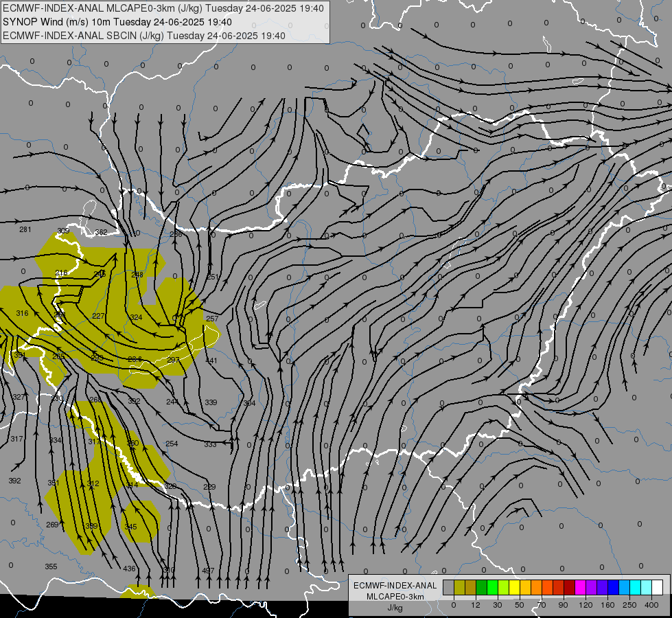The width and height of the screenshot is (672, 618).
Task: Click the MLCAPE0-3km title line at top
Action: (x=163, y=8)
